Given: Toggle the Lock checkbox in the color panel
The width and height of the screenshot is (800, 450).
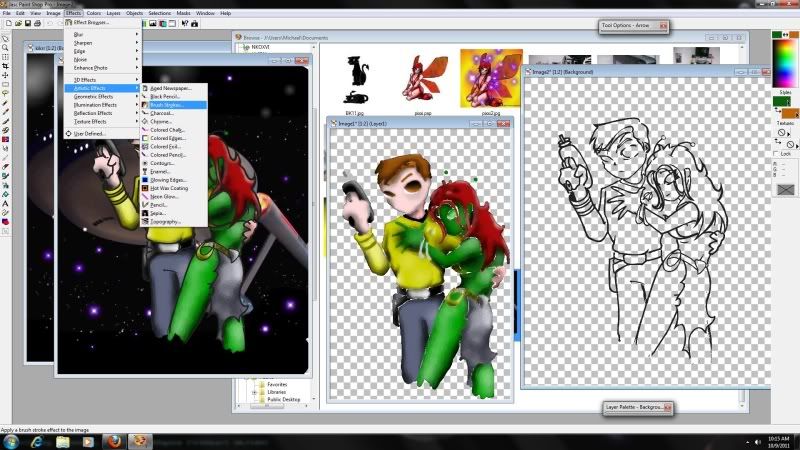Looking at the screenshot, I should coord(777,154).
